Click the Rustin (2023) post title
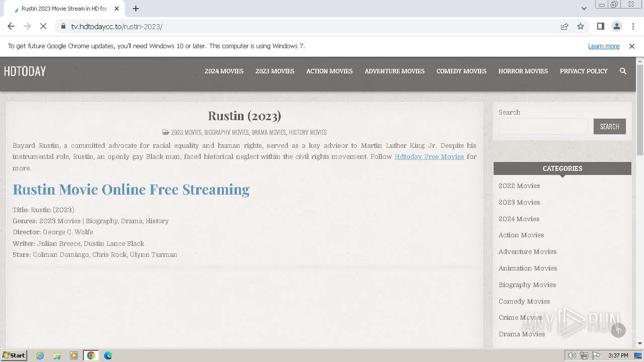This screenshot has height=362, width=644. [x=245, y=116]
